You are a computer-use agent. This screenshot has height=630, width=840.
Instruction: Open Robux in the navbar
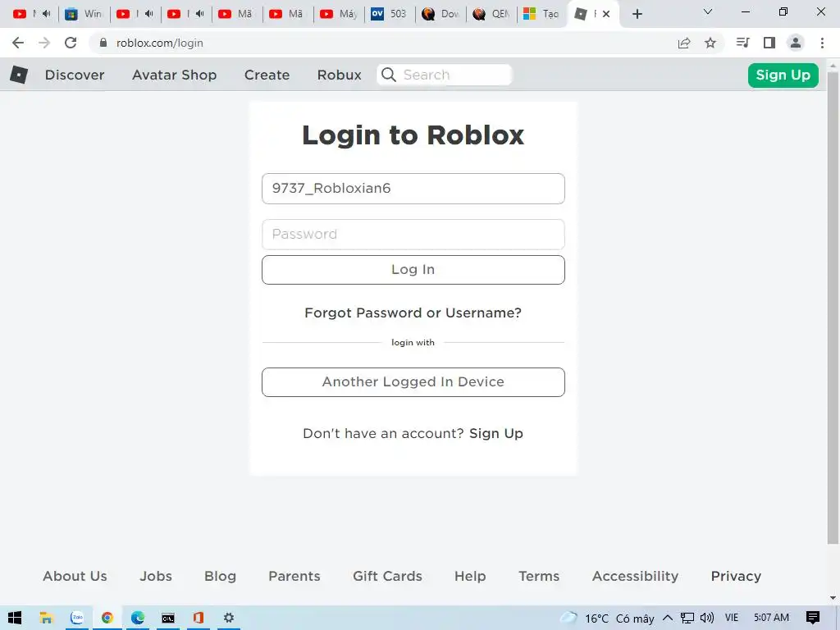click(339, 75)
